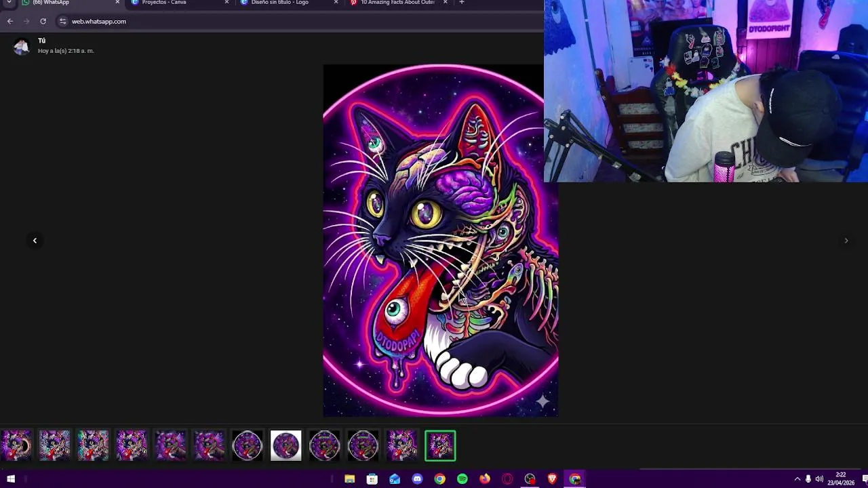The height and width of the screenshot is (488, 868).
Task: Close the Diseño sin título - Logo tab
Action: pos(336,3)
